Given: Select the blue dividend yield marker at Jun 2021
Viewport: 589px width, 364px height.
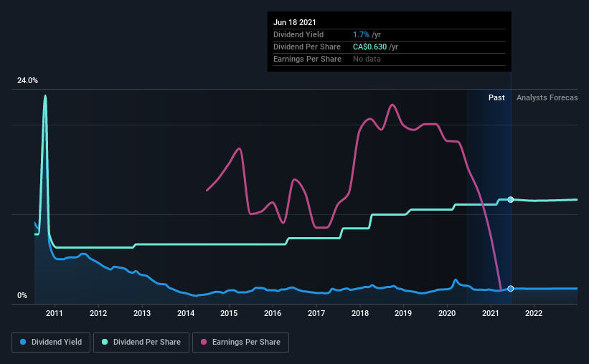Looking at the screenshot, I should [511, 289].
